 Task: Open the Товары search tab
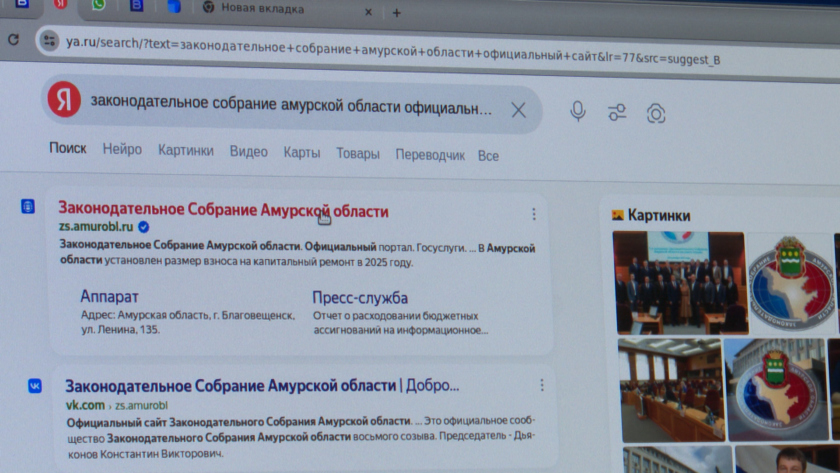pyautogui.click(x=358, y=154)
